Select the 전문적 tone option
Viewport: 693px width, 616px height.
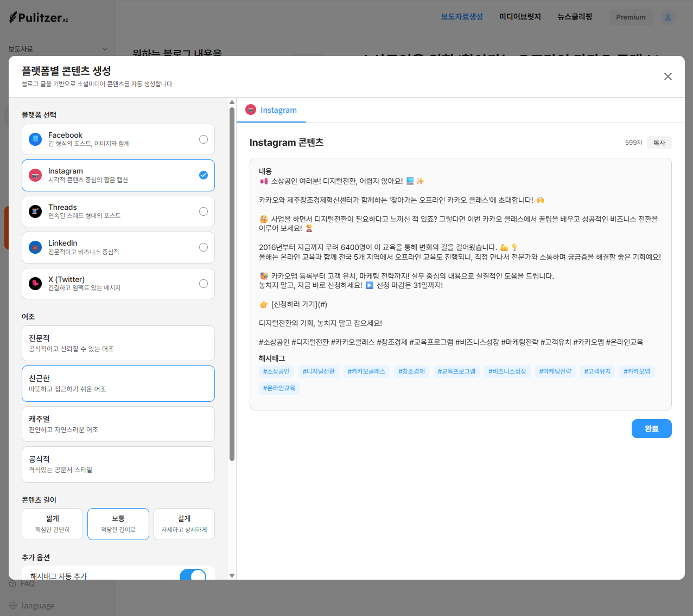click(x=118, y=343)
